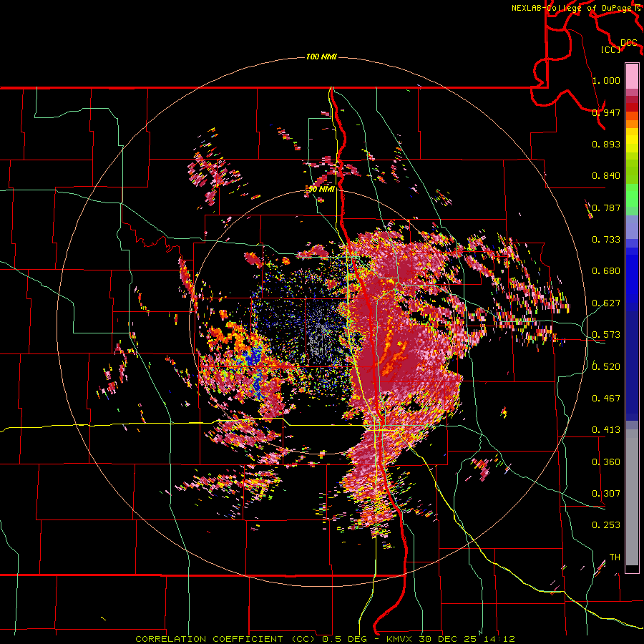
Task: Click the 0.413 legend value
Action: 606,429
